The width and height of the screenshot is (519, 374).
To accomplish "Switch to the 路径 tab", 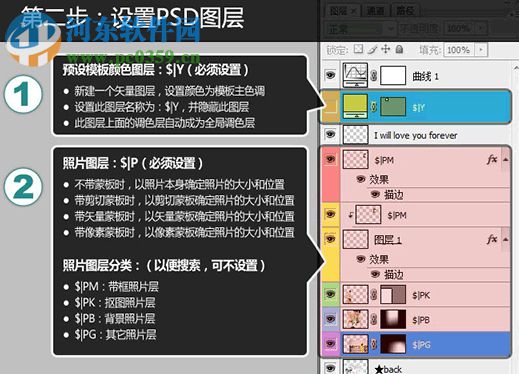I will [x=405, y=11].
